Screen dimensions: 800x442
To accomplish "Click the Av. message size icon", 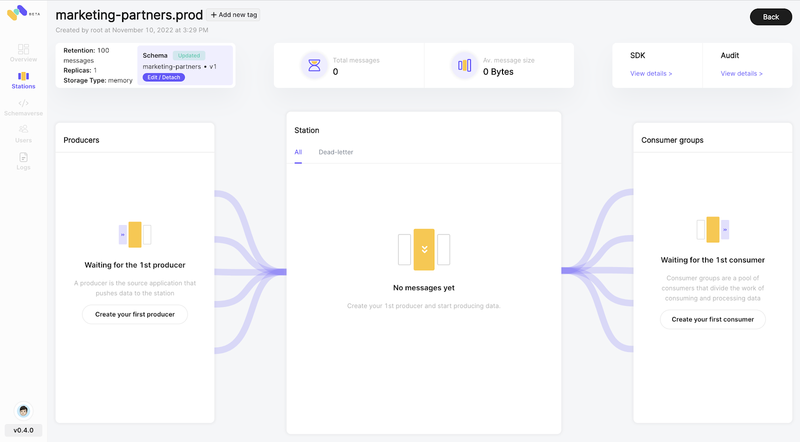I will click(x=464, y=65).
